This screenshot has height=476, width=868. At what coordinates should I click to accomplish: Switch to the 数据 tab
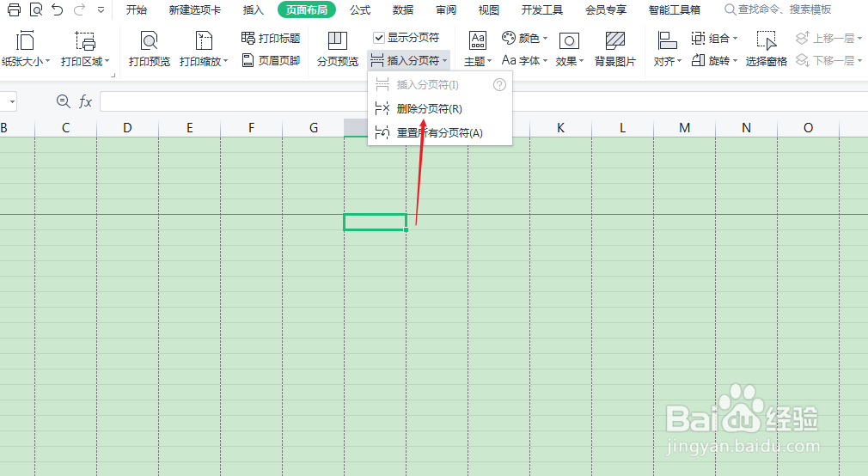402,10
